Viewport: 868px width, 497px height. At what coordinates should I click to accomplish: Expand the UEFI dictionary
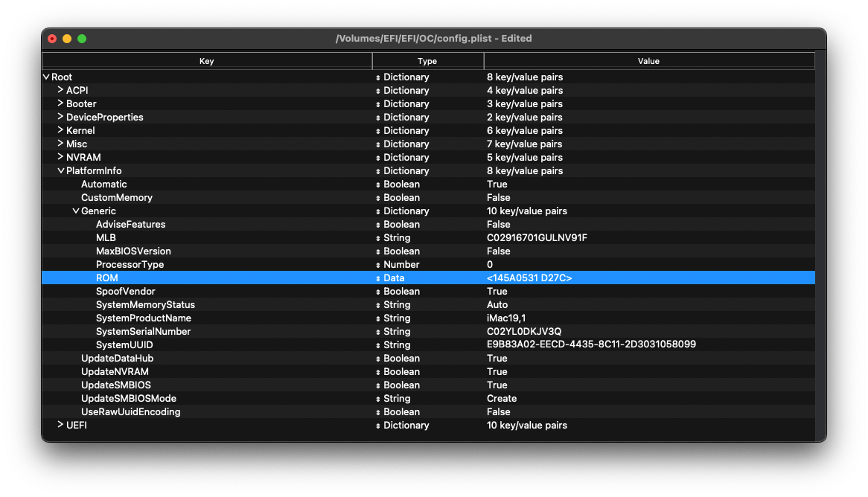[60, 425]
